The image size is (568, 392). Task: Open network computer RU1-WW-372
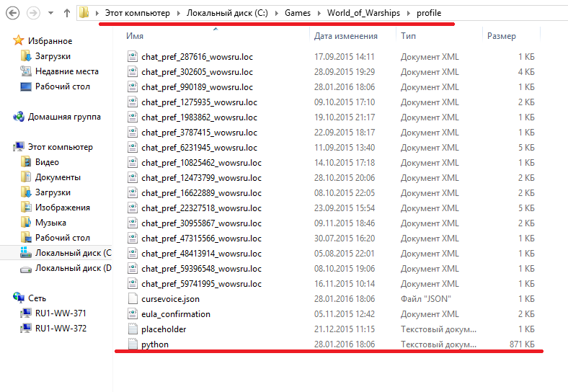(61, 329)
